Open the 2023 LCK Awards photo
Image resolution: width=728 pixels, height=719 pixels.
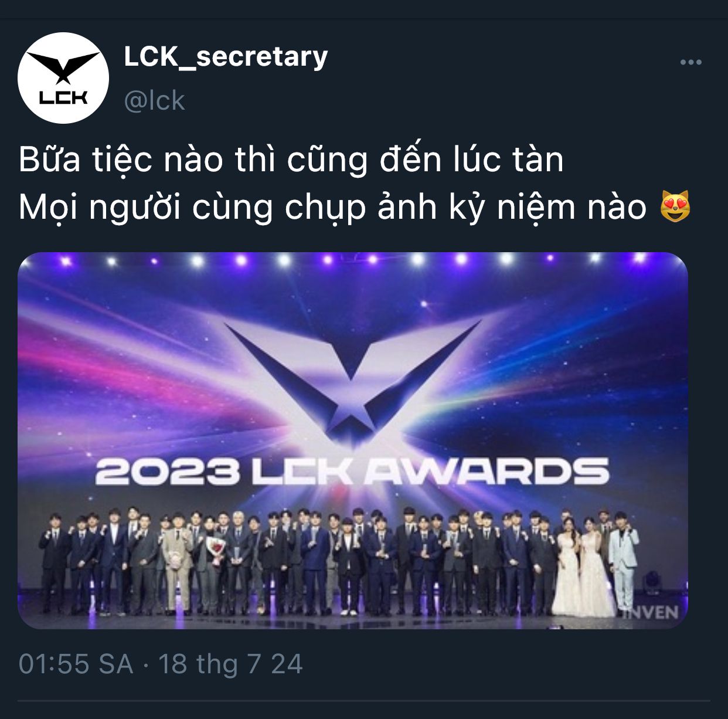click(353, 440)
